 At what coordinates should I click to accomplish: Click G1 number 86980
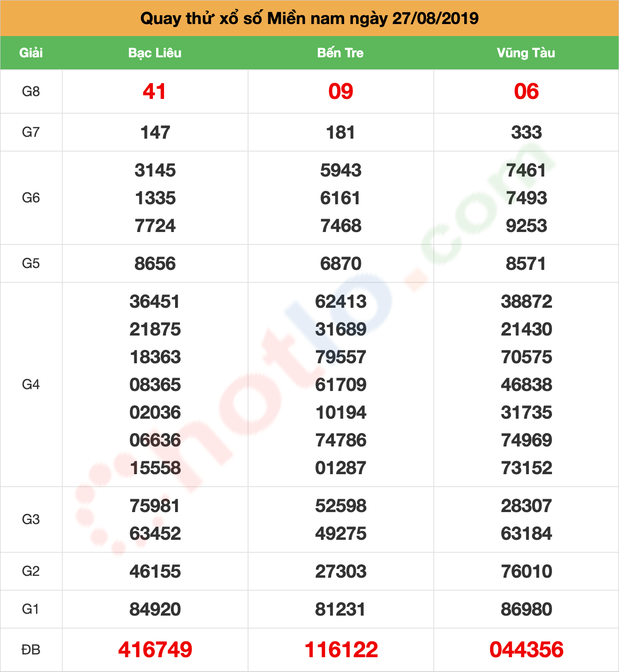pos(527,610)
